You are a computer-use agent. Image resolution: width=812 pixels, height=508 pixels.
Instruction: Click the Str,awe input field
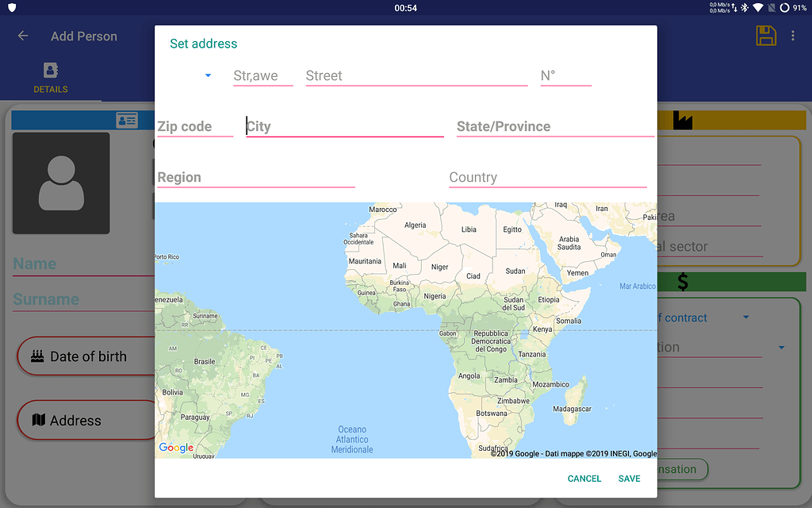[263, 76]
